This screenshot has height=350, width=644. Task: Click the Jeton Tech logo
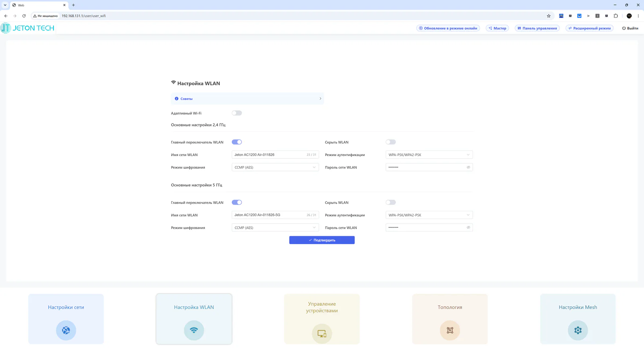pos(27,28)
